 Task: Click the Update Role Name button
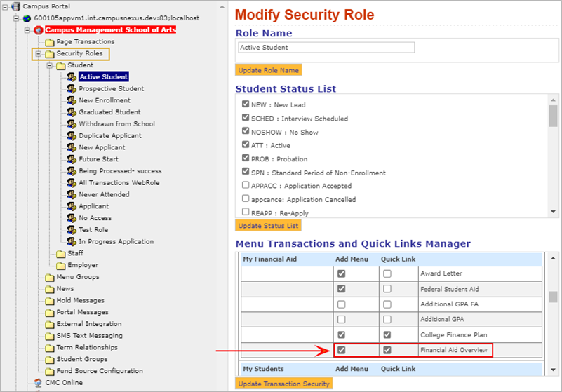click(x=269, y=70)
